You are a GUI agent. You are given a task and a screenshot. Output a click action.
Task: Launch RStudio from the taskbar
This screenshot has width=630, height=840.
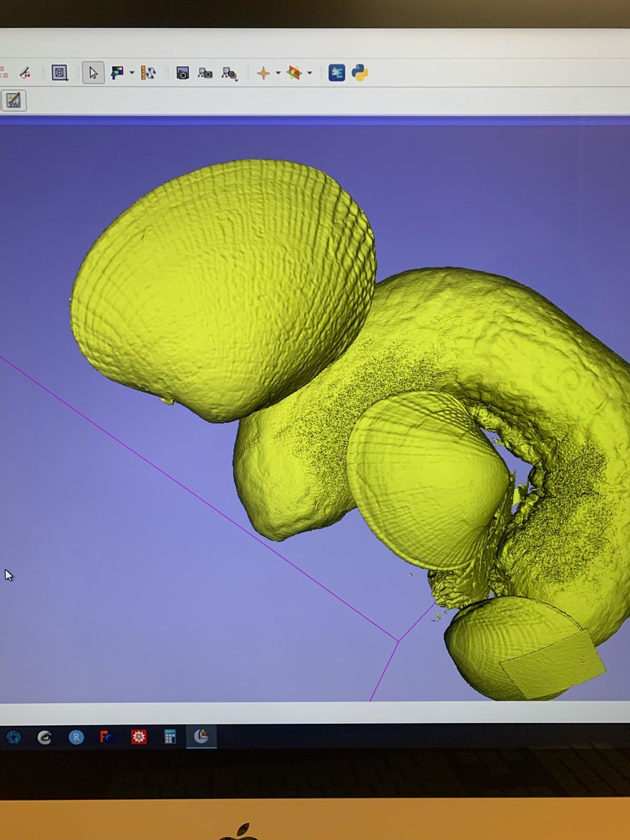(x=76, y=736)
